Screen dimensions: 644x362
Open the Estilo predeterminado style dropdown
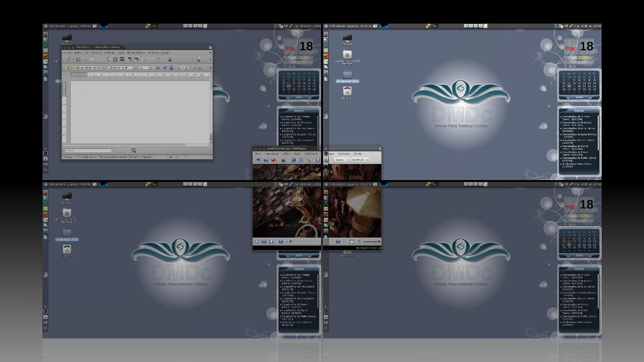pyautogui.click(x=89, y=67)
